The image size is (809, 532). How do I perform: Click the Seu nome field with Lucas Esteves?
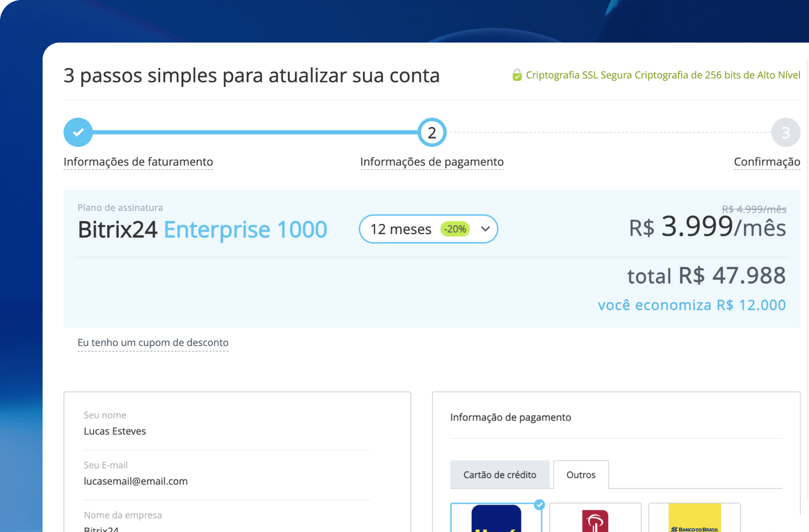pyautogui.click(x=226, y=431)
